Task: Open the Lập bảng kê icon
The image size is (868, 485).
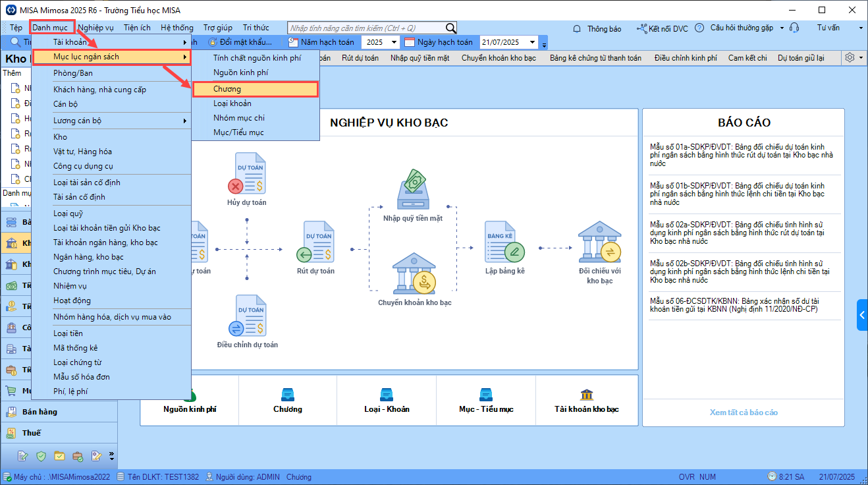Action: [x=504, y=242]
